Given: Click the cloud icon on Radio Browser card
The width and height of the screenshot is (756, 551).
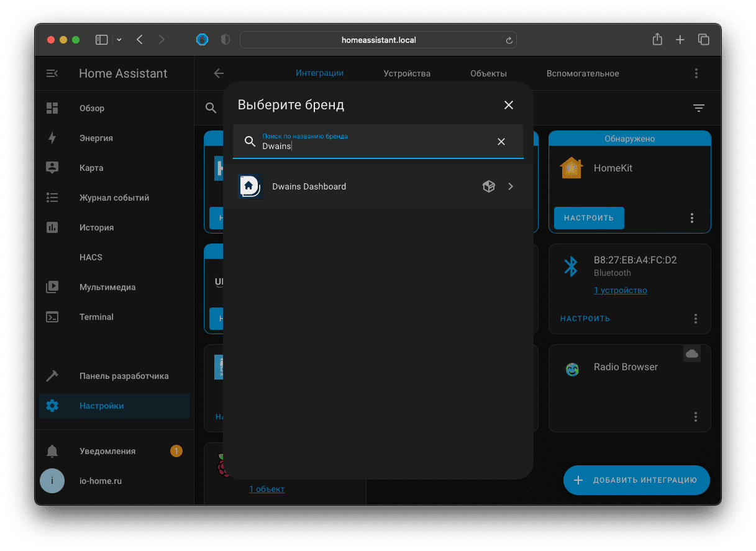Looking at the screenshot, I should coord(692,353).
